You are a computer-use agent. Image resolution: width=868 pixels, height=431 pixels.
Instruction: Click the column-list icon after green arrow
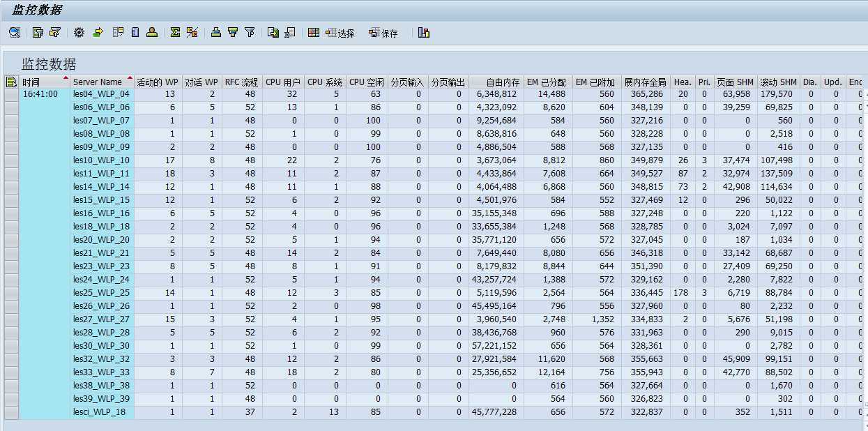(118, 32)
